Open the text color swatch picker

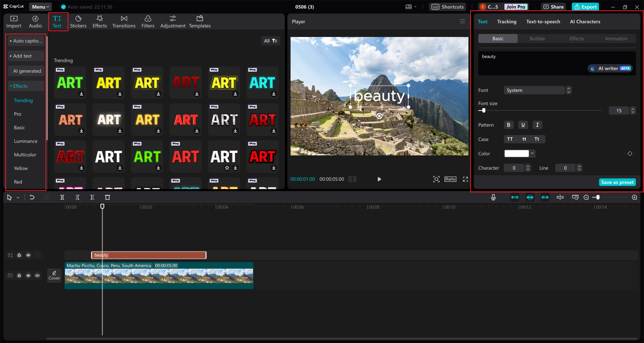tap(517, 153)
